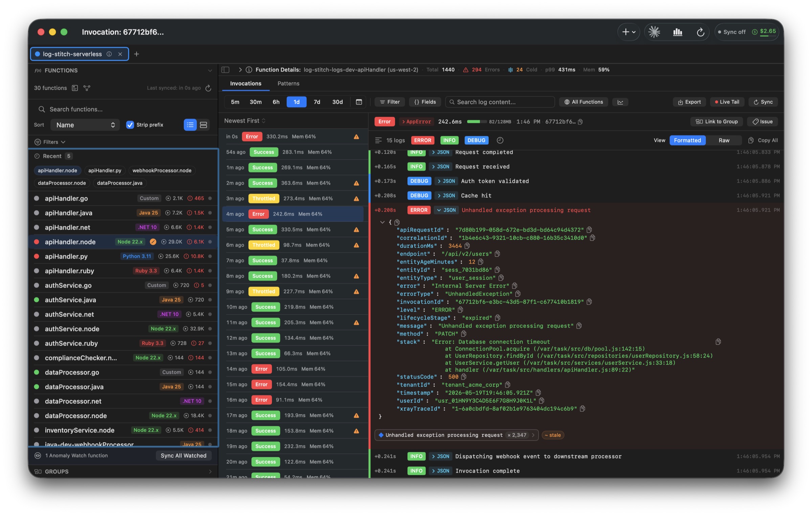This screenshot has height=515, width=812.
Task: Expand the Filters dropdown
Action: tap(50, 142)
